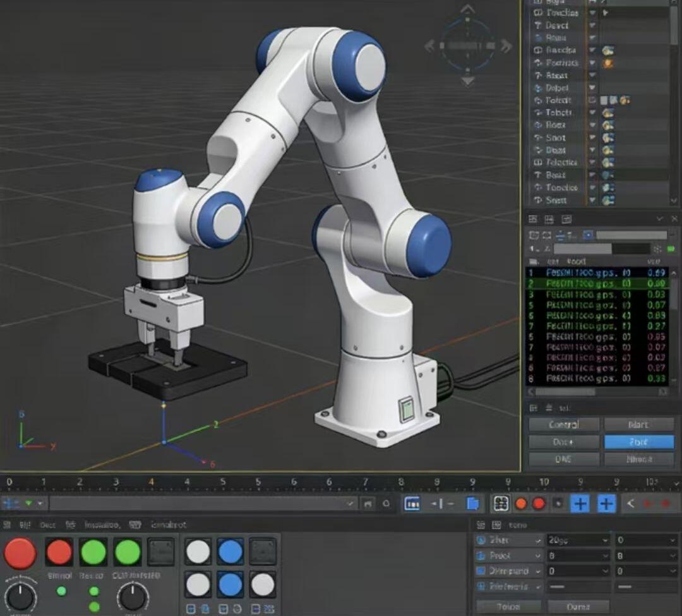682x616 pixels.
Task: Click the Toipa button at bottom right
Action: [509, 607]
